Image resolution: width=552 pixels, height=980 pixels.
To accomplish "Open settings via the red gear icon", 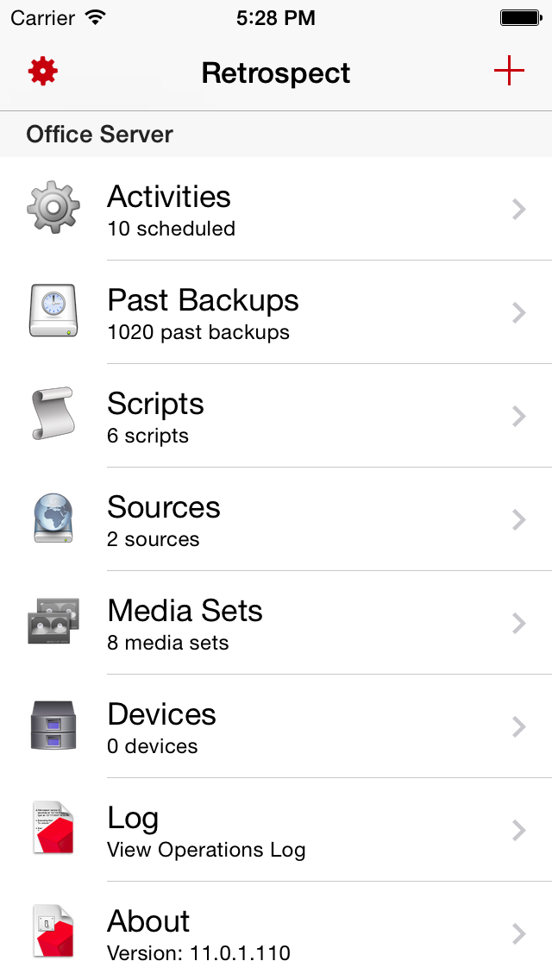I will (x=42, y=72).
